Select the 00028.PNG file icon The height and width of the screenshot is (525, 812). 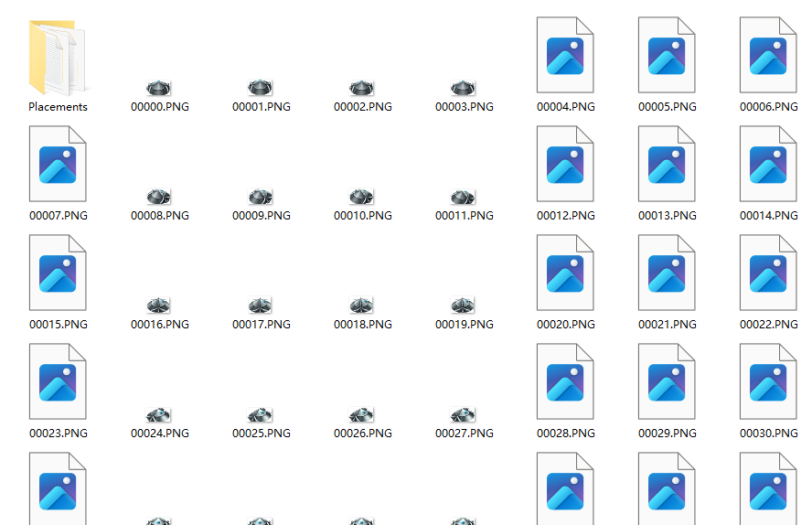pyautogui.click(x=565, y=382)
